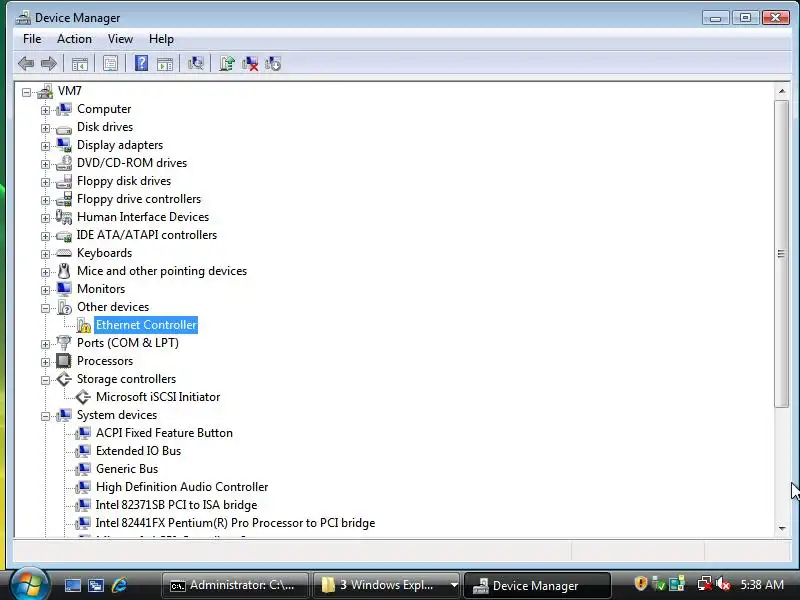Viewport: 800px width, 600px height.
Task: Select the Human Interface Devices icon
Action: (x=64, y=217)
